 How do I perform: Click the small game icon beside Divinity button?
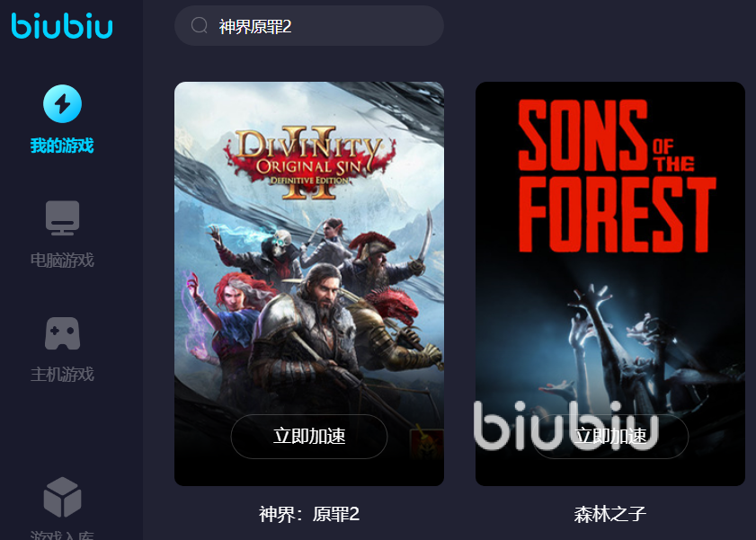426,444
